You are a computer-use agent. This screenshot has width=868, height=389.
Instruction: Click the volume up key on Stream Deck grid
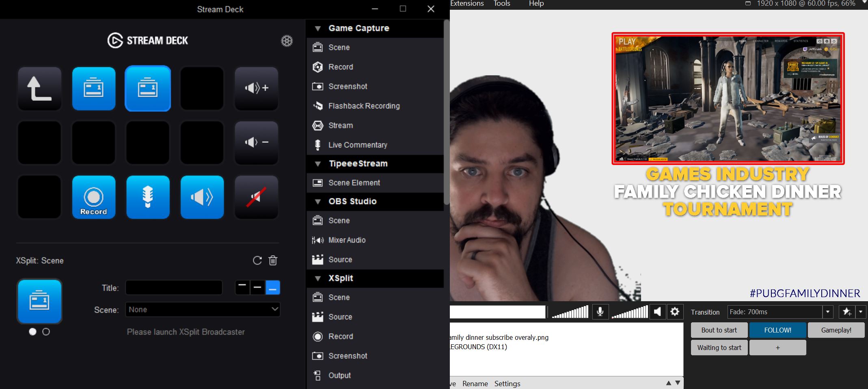[256, 88]
